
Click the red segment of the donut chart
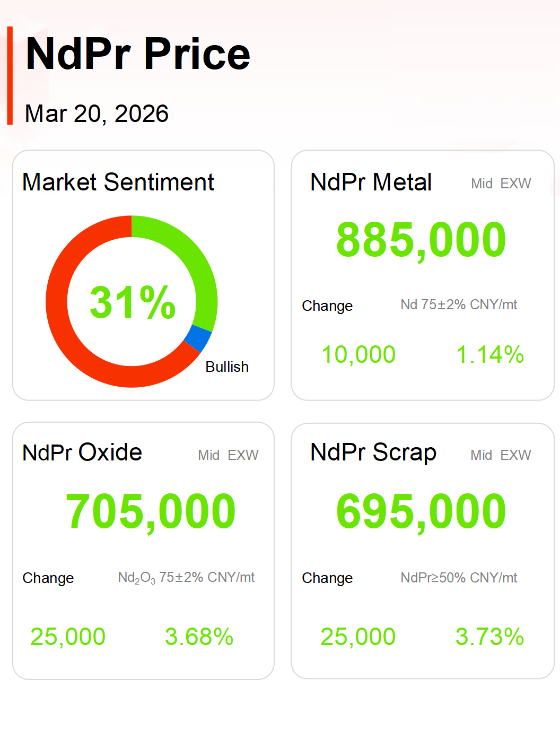click(x=69, y=339)
